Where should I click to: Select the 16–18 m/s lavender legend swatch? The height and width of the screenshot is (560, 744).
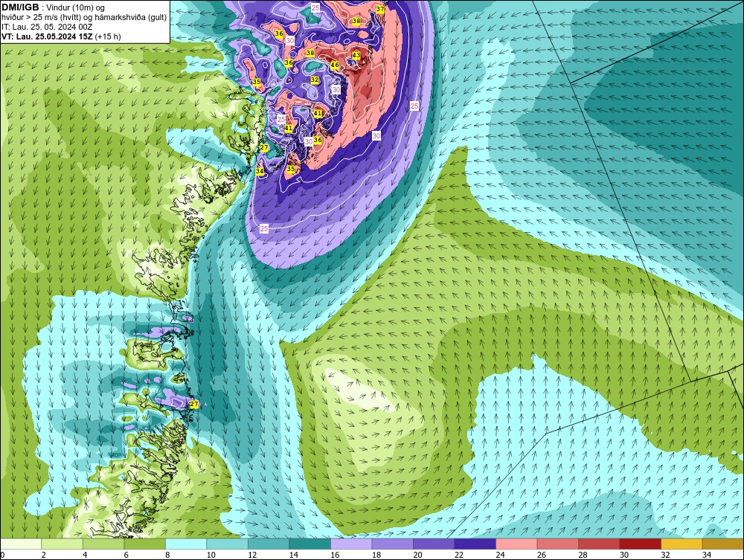point(351,544)
